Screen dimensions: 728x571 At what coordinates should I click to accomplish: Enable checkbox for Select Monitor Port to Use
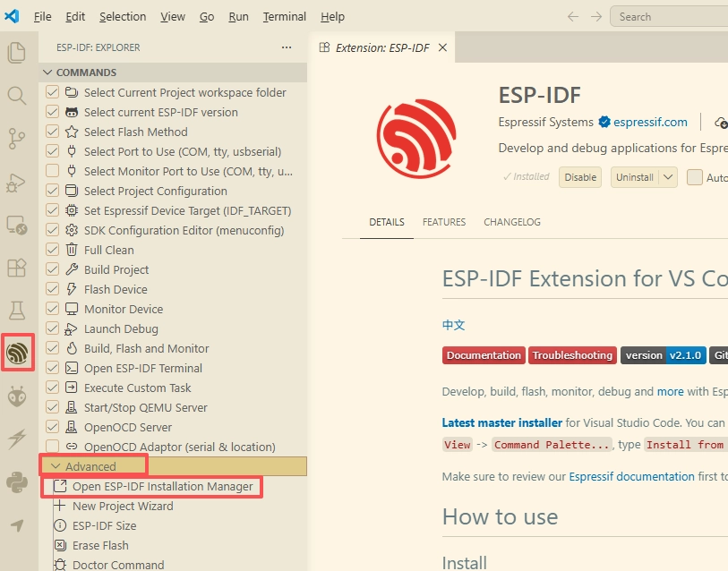(53, 171)
